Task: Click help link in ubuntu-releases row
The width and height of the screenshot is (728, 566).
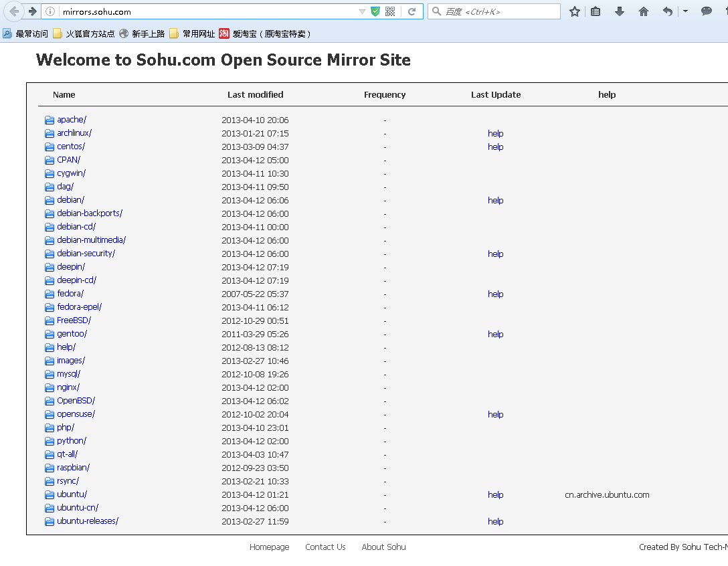Action: [x=495, y=522]
